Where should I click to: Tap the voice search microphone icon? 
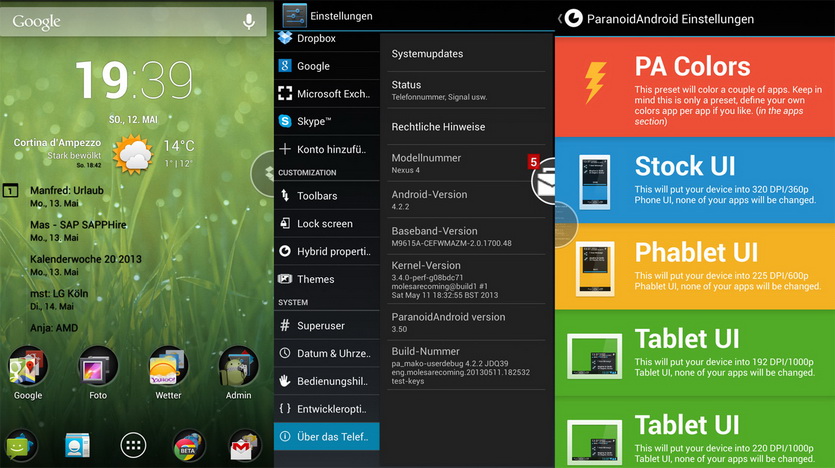(x=248, y=21)
